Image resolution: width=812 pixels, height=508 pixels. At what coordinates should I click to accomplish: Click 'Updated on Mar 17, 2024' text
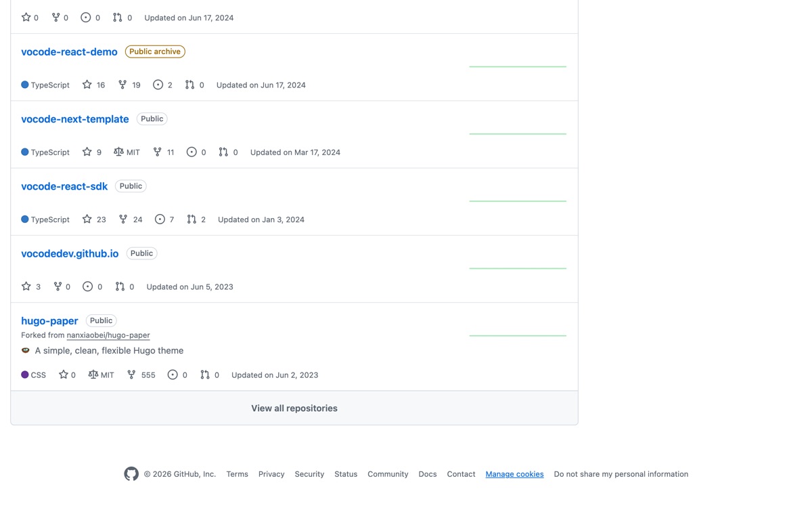pyautogui.click(x=295, y=152)
